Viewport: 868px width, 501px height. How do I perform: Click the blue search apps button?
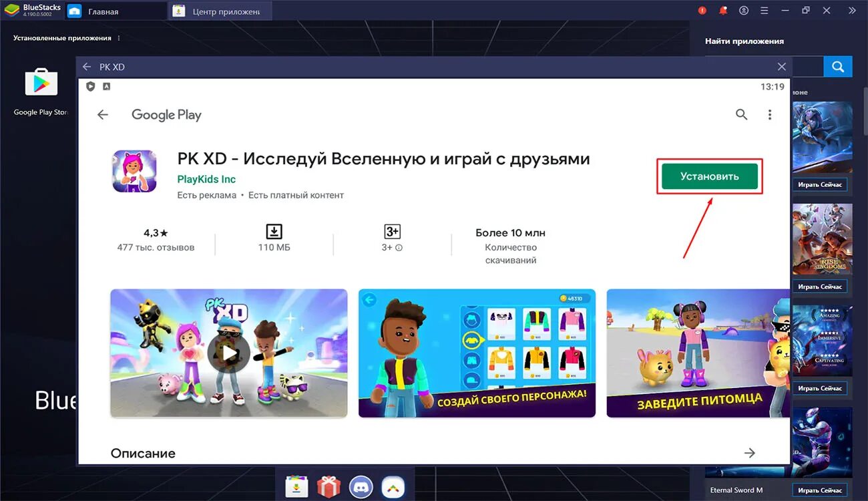pos(838,67)
